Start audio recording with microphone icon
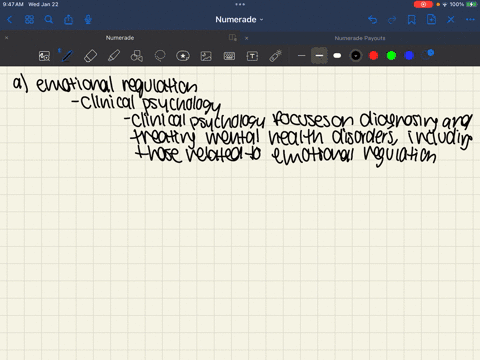 point(88,20)
